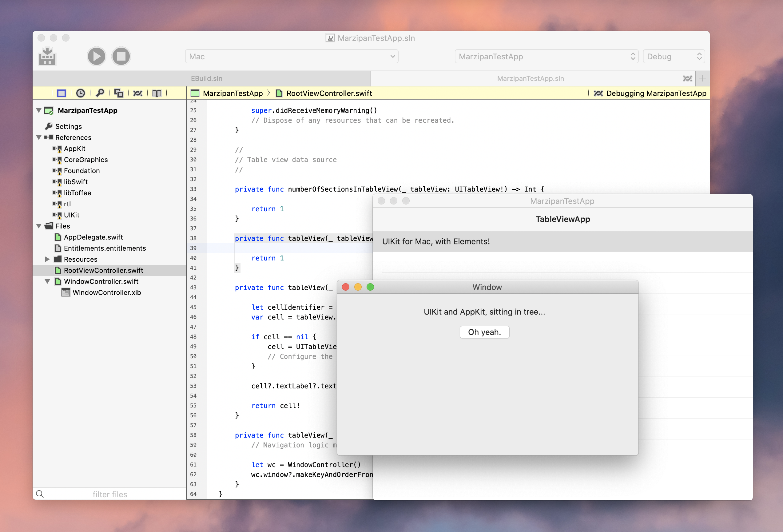
Task: Click the debug icon in the tab bar
Action: [x=687, y=78]
